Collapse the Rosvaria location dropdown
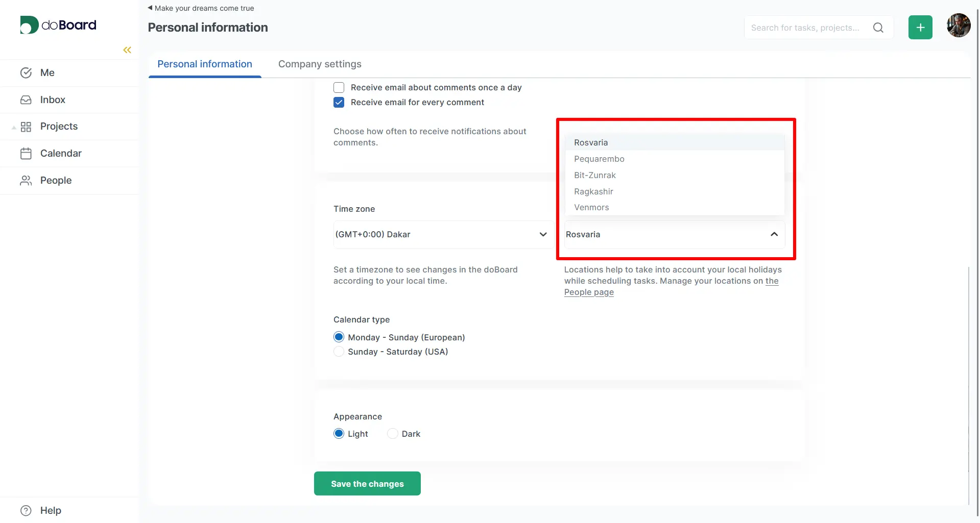 click(774, 234)
